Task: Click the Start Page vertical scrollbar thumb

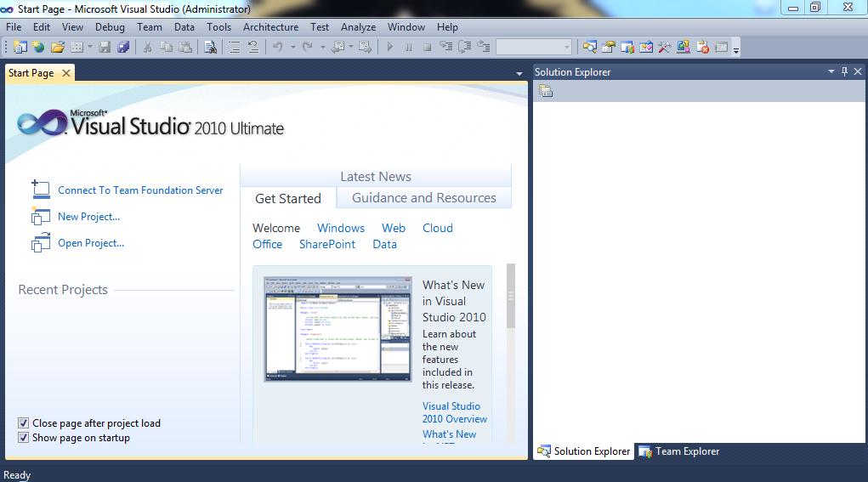Action: coord(510,296)
